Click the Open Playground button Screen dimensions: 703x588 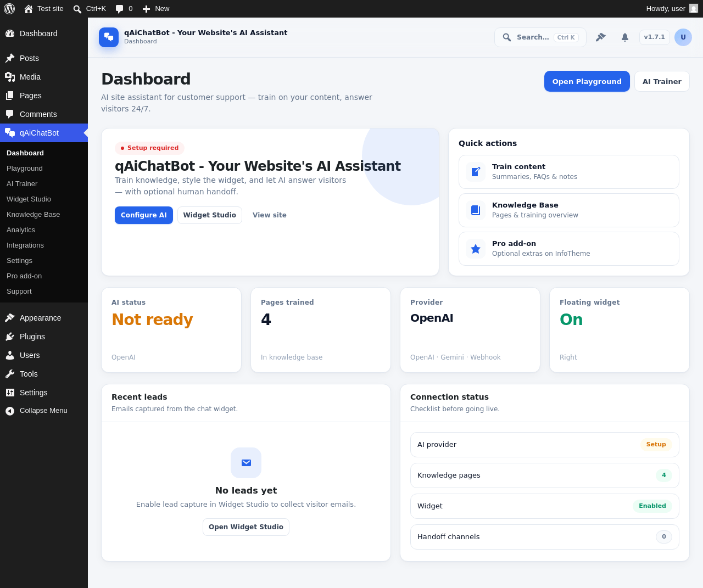point(587,81)
